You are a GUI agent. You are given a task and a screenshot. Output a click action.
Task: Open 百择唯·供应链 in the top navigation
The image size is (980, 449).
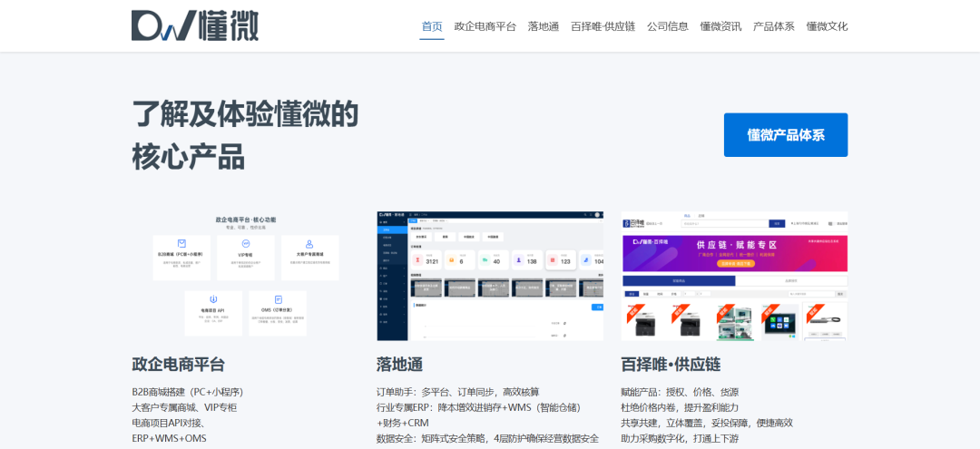pos(603,26)
